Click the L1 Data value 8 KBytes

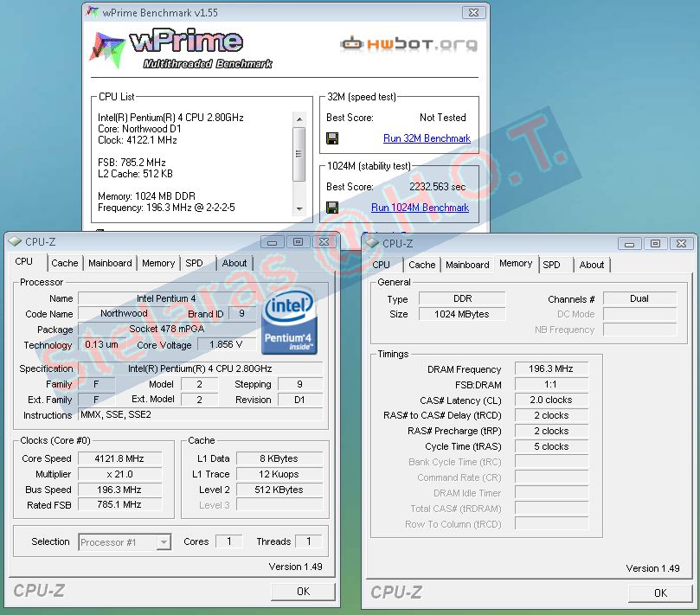click(x=279, y=458)
